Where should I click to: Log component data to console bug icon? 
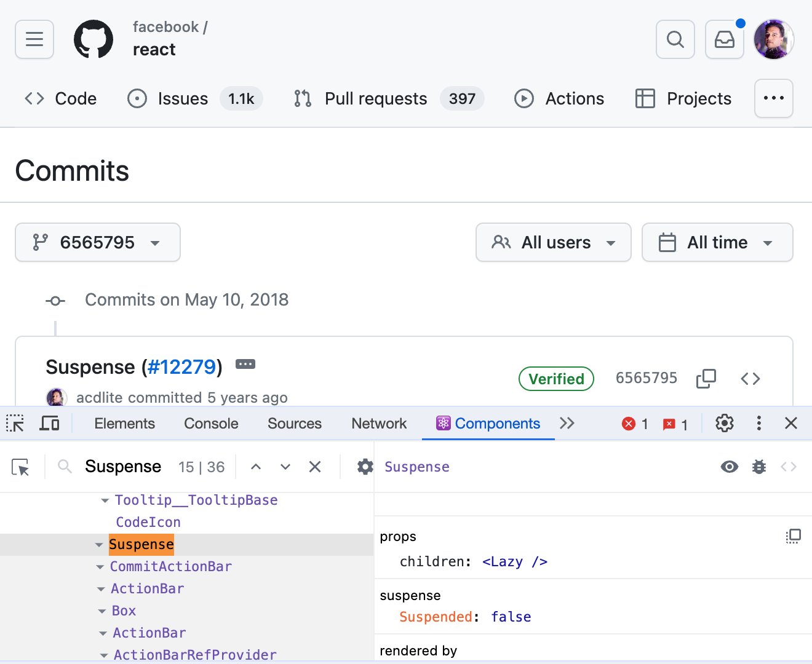pos(759,467)
